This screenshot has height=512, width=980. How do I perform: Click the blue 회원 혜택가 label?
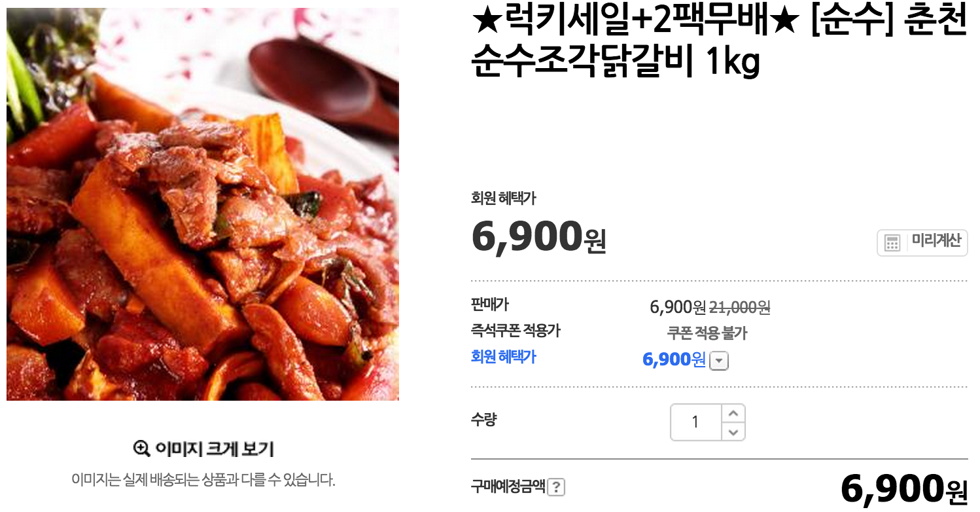504,357
